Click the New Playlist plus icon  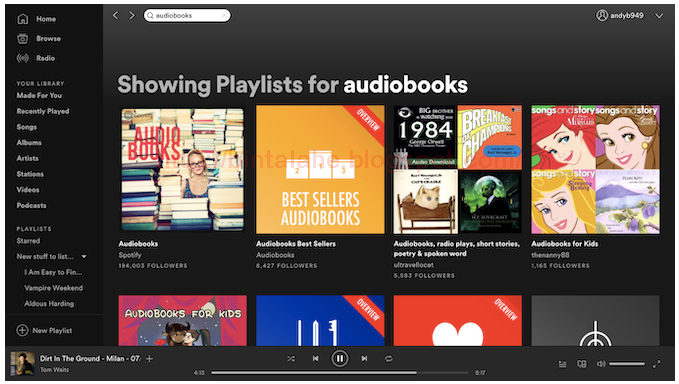pos(22,330)
